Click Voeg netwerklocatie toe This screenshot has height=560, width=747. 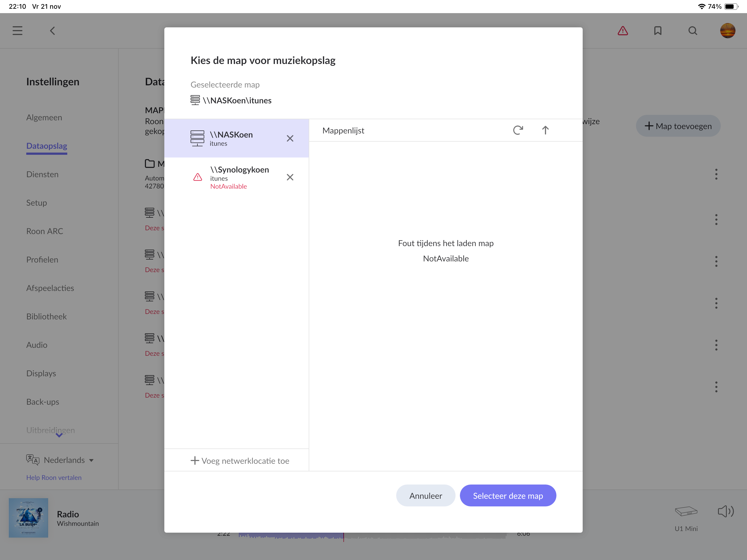[240, 461]
